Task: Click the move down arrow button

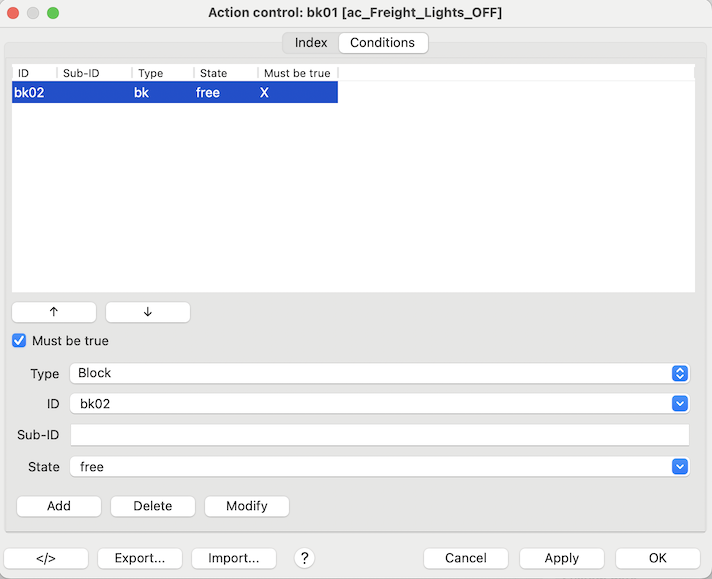Action: pyautogui.click(x=148, y=312)
